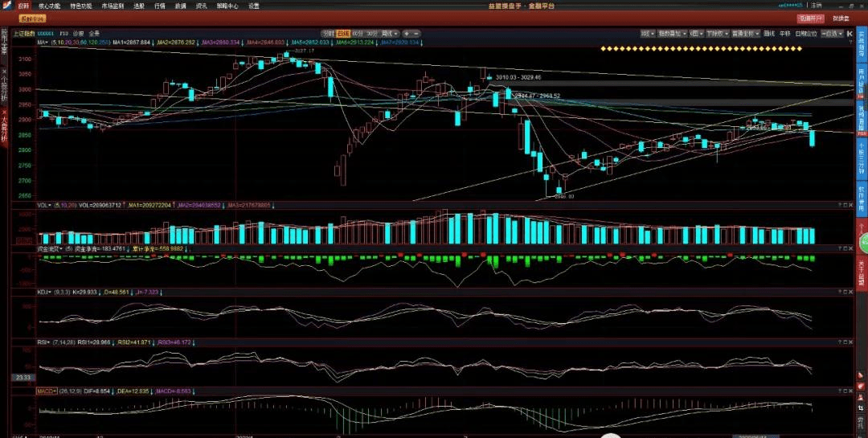Image resolution: width=868 pixels, height=438 pixels.
Task: Click the minus zoom-out button in chart toolbar
Action: 416,34
